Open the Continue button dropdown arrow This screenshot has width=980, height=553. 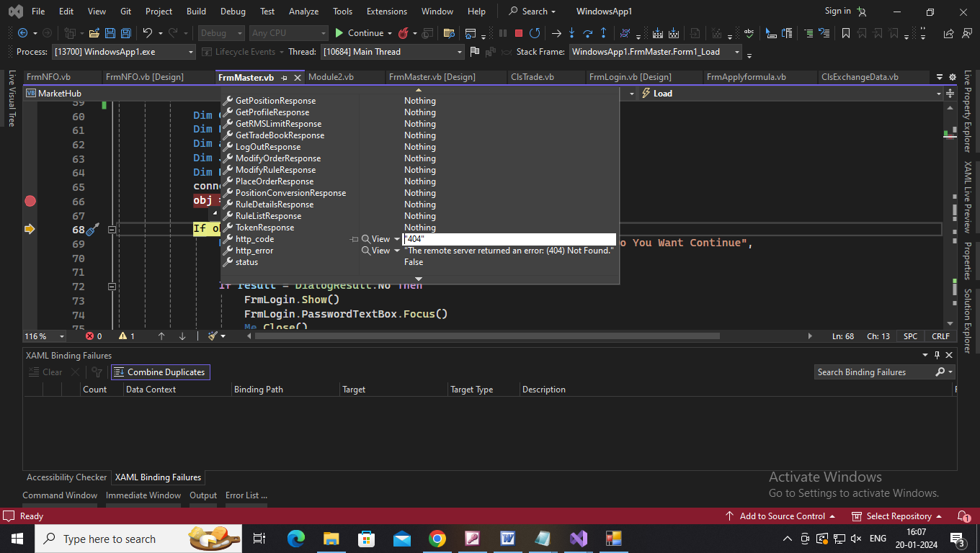pos(389,33)
